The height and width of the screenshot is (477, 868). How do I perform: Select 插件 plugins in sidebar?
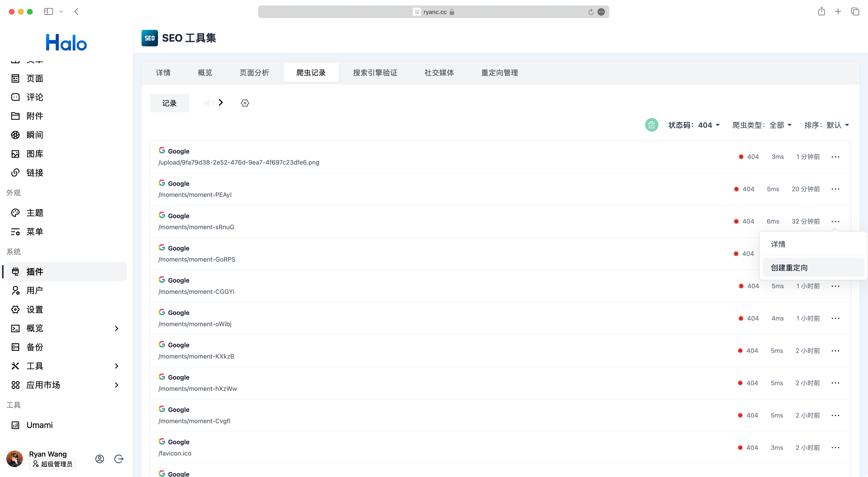pyautogui.click(x=66, y=272)
